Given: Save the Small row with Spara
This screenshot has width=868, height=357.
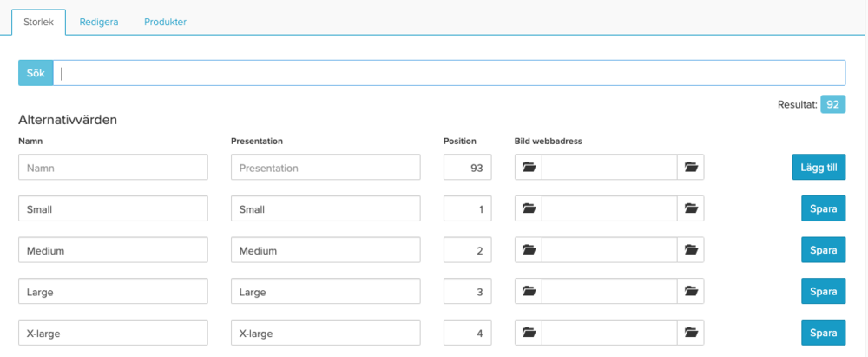Looking at the screenshot, I should (823, 208).
